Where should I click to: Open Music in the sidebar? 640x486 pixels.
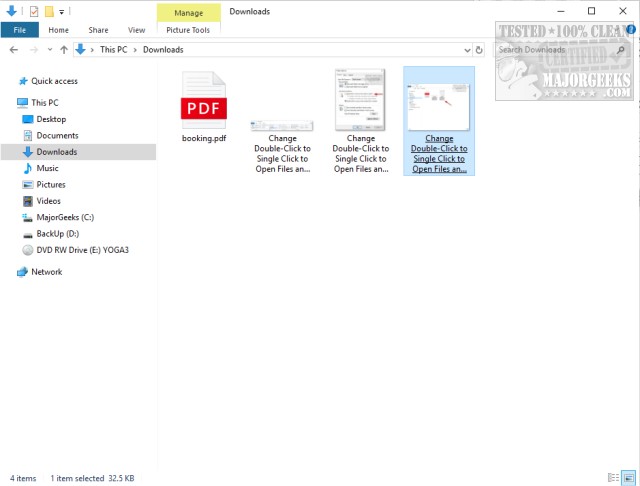click(x=47, y=168)
